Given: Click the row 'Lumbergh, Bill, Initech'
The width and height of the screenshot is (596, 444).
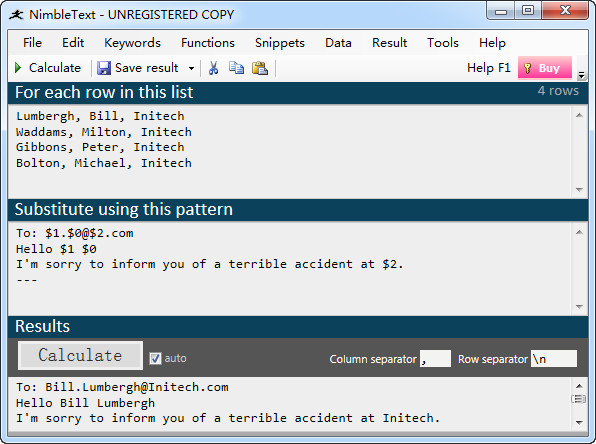Looking at the screenshot, I should tap(100, 116).
